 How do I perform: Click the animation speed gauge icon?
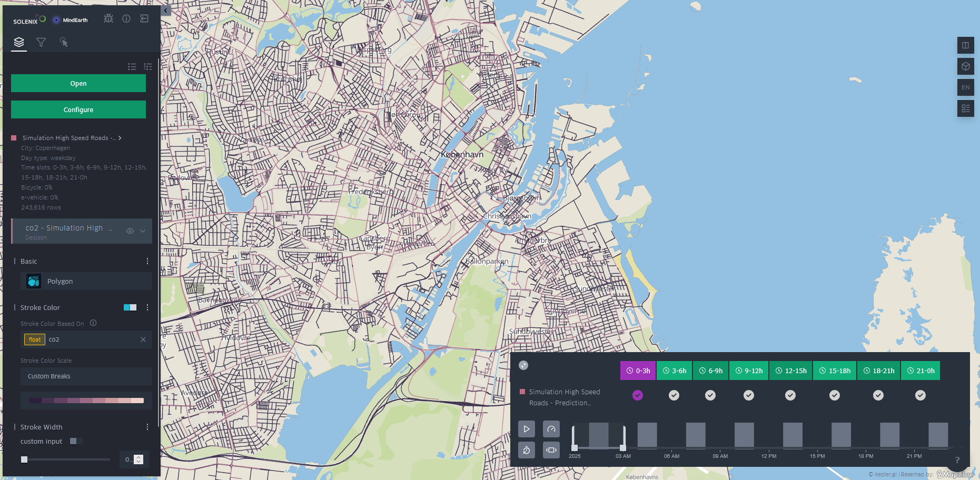(x=551, y=429)
